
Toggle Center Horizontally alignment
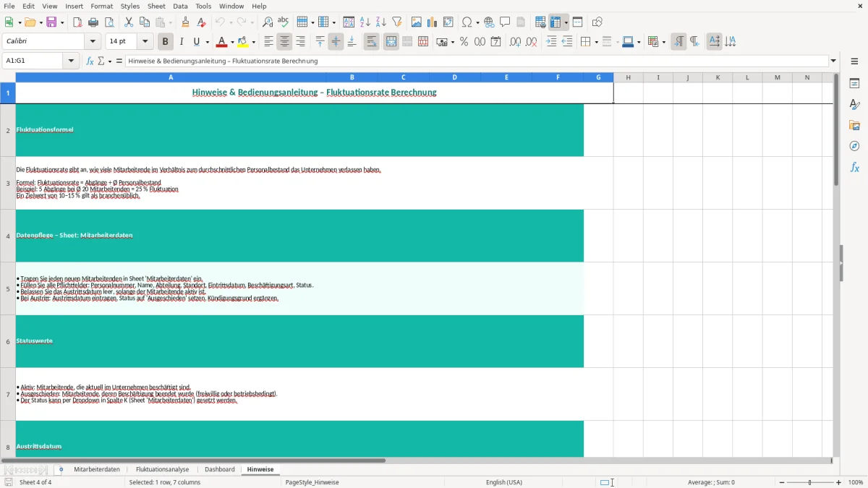(284, 42)
